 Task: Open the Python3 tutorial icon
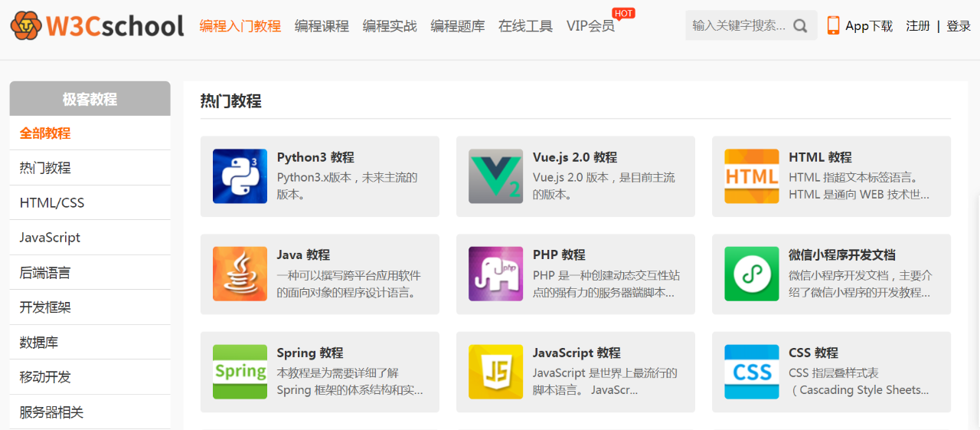tap(240, 176)
